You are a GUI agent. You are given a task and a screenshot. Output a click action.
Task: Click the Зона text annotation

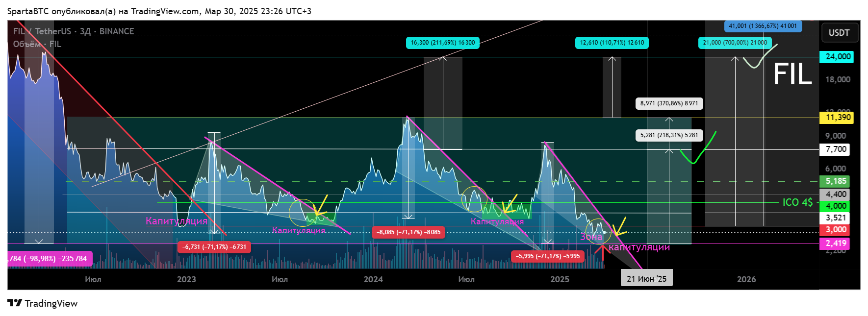pos(591,237)
